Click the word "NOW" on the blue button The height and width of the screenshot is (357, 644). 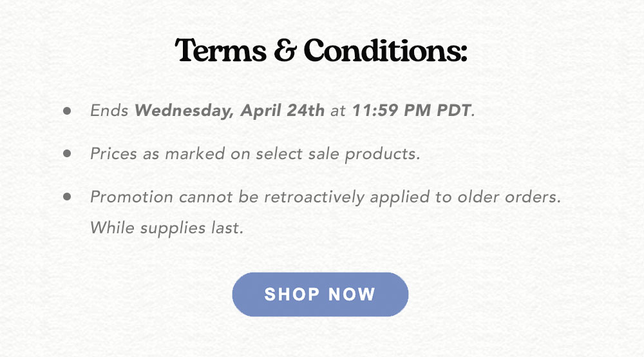click(x=352, y=294)
